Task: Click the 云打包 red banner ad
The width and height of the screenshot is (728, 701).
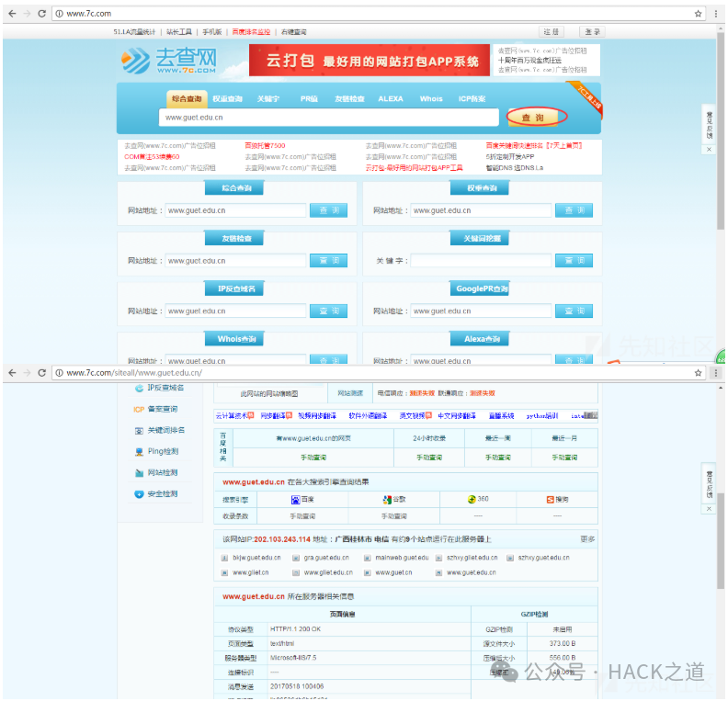Action: [x=370, y=61]
